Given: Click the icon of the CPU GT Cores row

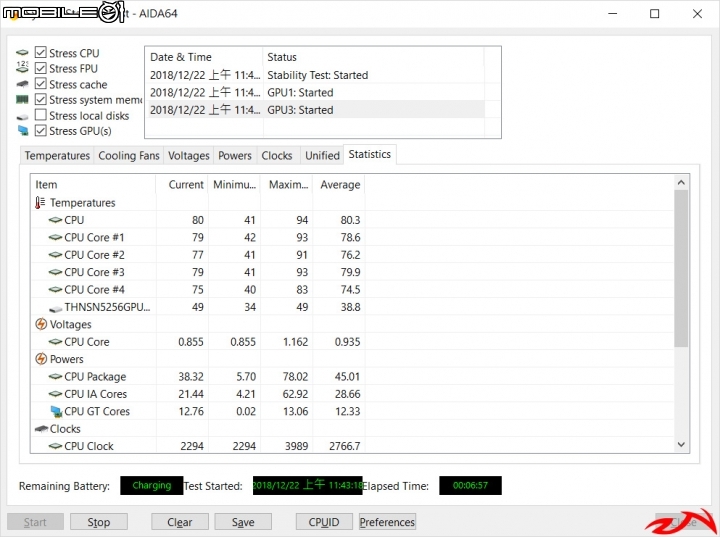Looking at the screenshot, I should [56, 412].
